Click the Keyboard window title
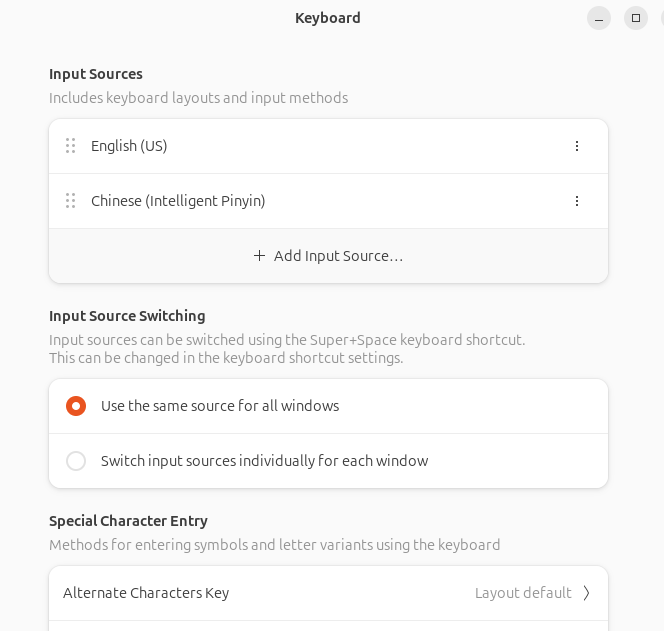 point(328,18)
